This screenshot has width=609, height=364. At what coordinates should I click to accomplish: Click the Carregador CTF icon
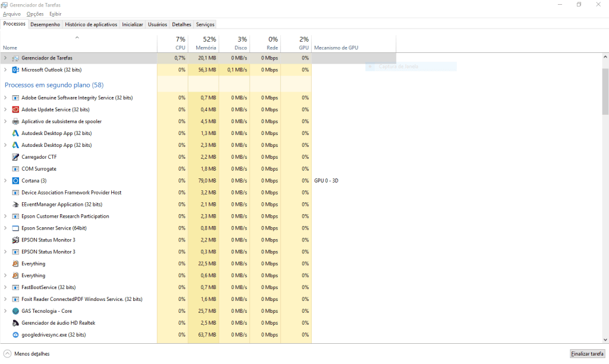(15, 157)
